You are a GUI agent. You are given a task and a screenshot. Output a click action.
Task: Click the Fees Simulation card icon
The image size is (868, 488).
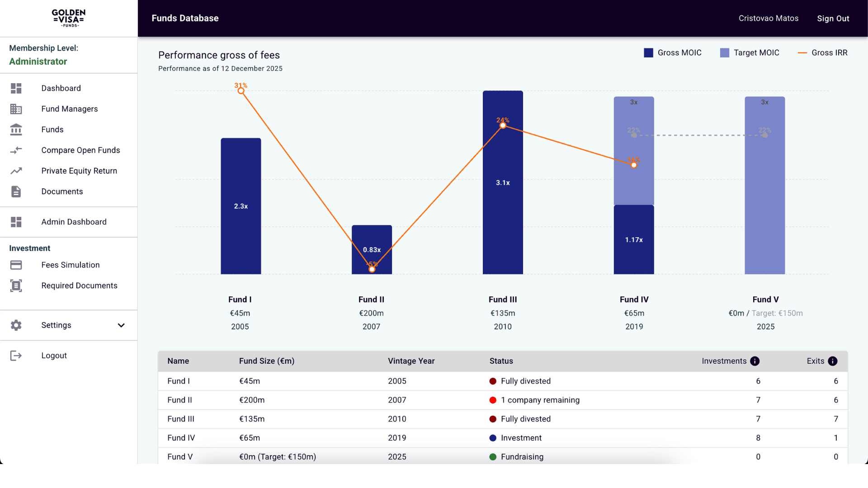pos(16,265)
